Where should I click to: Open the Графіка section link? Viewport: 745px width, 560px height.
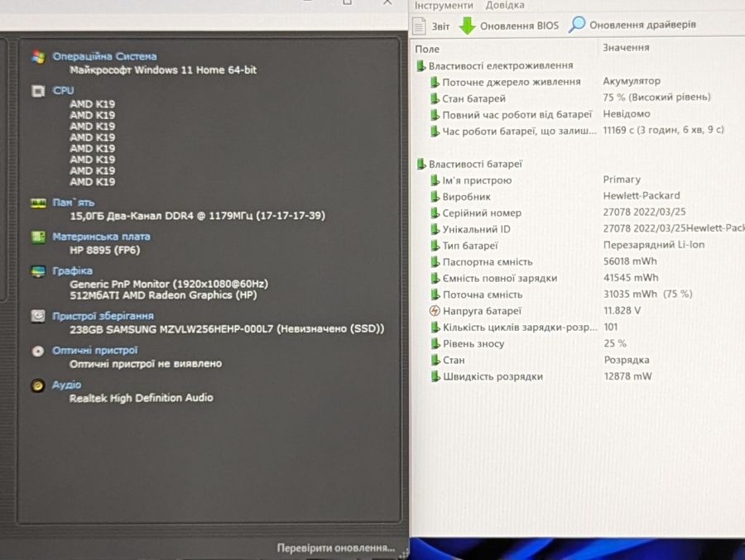72,270
